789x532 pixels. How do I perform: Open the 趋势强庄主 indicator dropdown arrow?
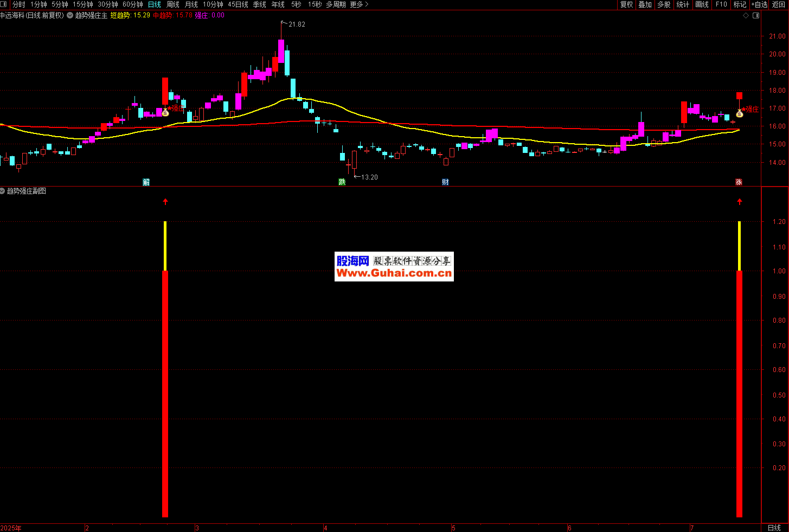(x=70, y=15)
